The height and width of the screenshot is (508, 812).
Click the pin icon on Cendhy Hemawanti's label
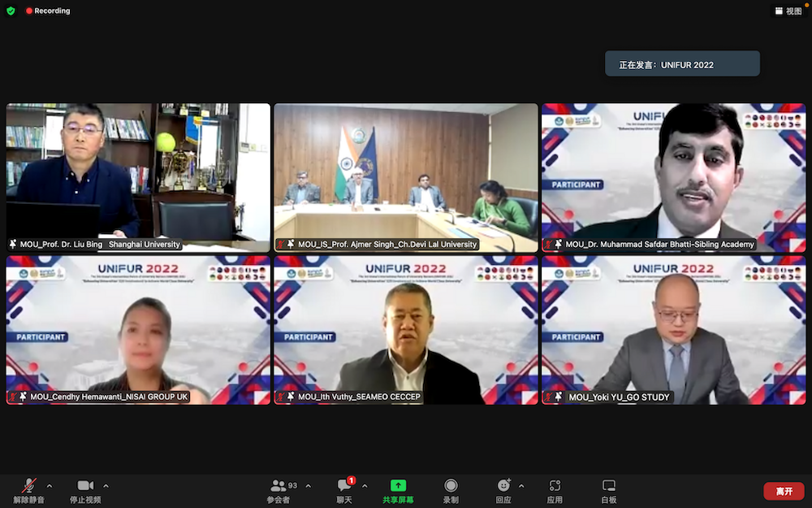coord(23,397)
